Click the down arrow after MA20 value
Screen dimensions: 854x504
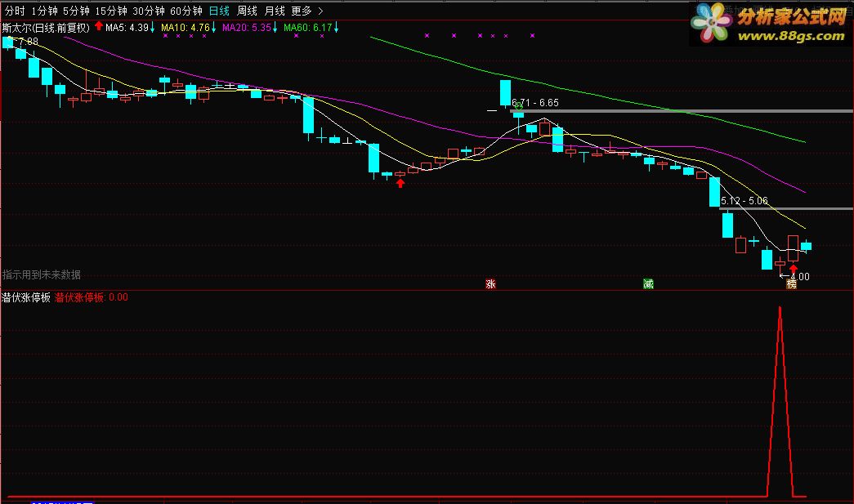tap(275, 28)
